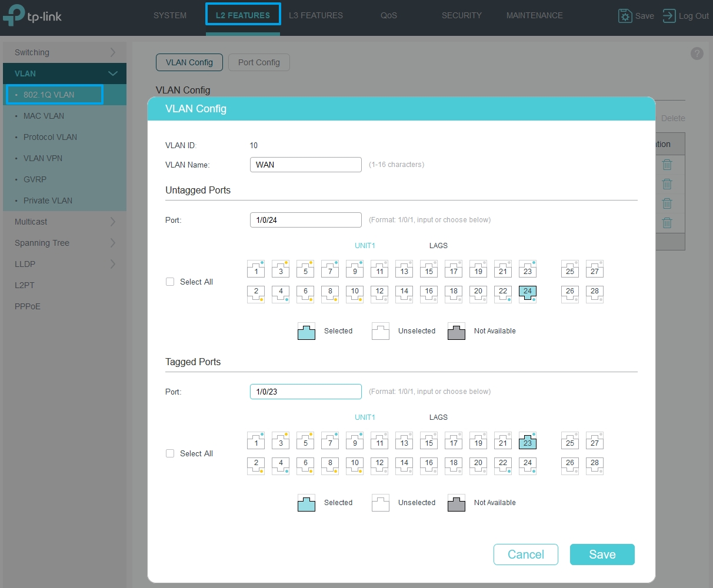Image resolution: width=713 pixels, height=588 pixels.
Task: Click the first trash delete icon
Action: (x=667, y=165)
